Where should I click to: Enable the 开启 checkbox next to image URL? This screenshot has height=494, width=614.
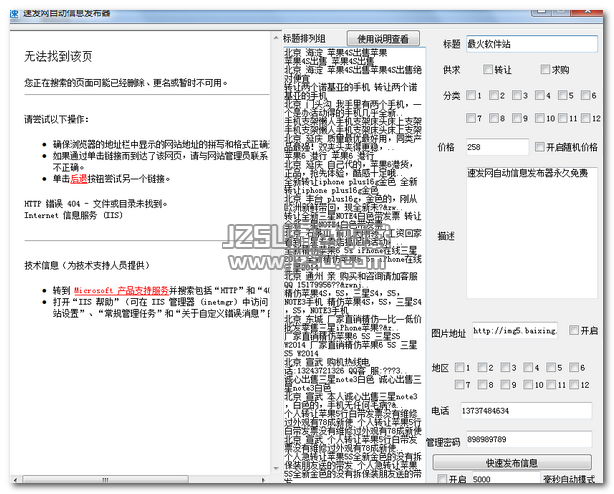(574, 330)
